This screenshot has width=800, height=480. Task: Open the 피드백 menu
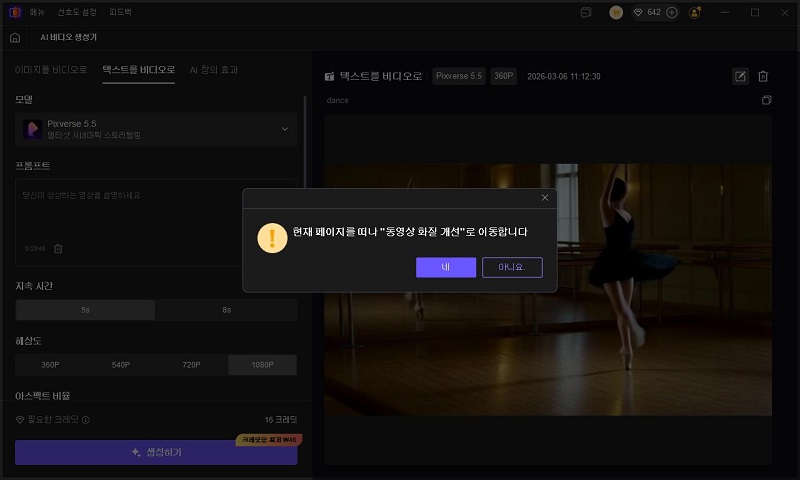(120, 12)
